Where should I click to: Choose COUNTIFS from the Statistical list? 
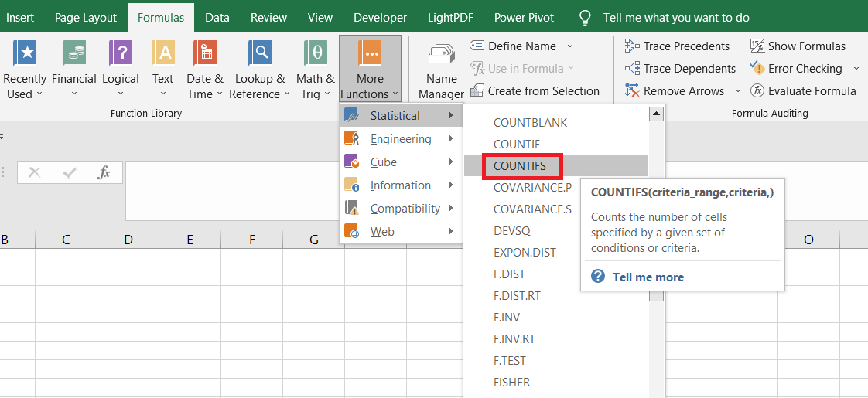[x=520, y=166]
